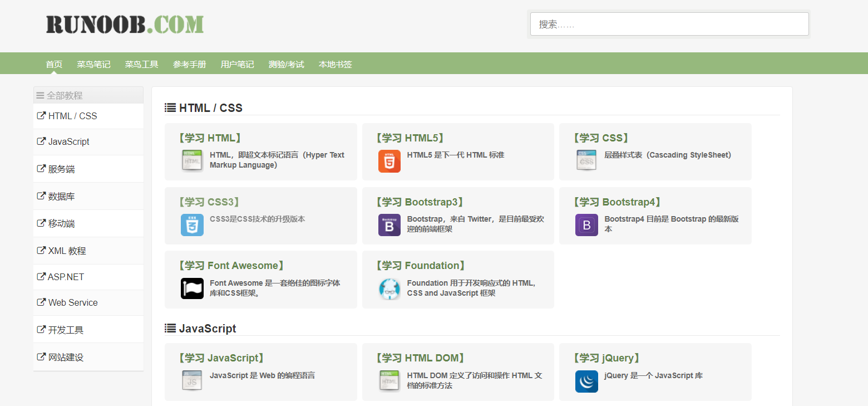Click external-link icon beside 移动端

[x=41, y=223]
